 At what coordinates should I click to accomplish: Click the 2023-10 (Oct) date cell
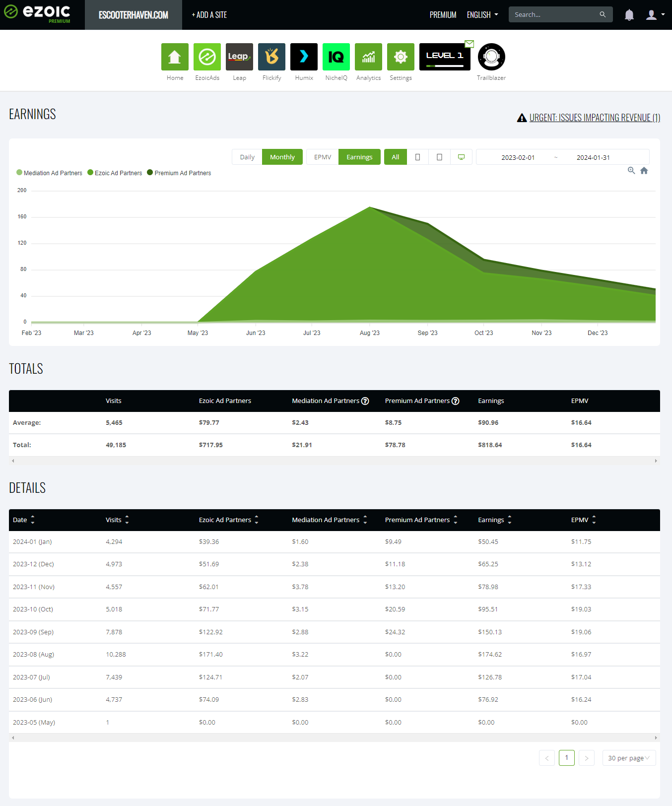point(33,609)
